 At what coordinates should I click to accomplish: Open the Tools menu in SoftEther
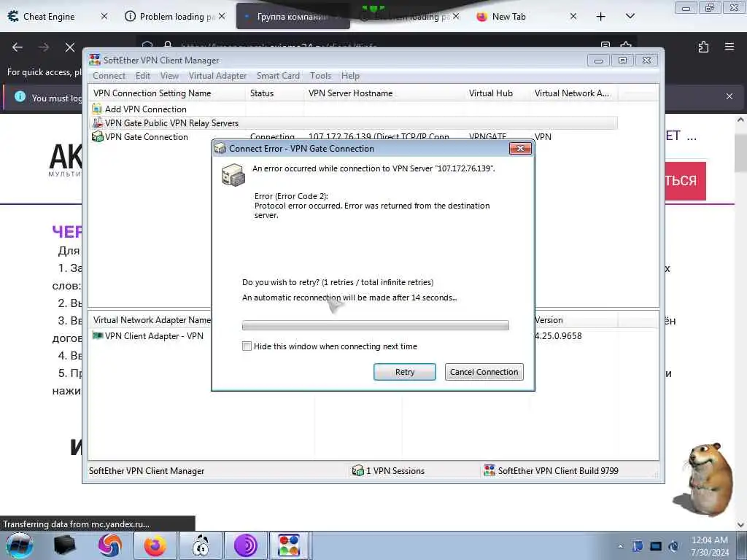click(321, 76)
